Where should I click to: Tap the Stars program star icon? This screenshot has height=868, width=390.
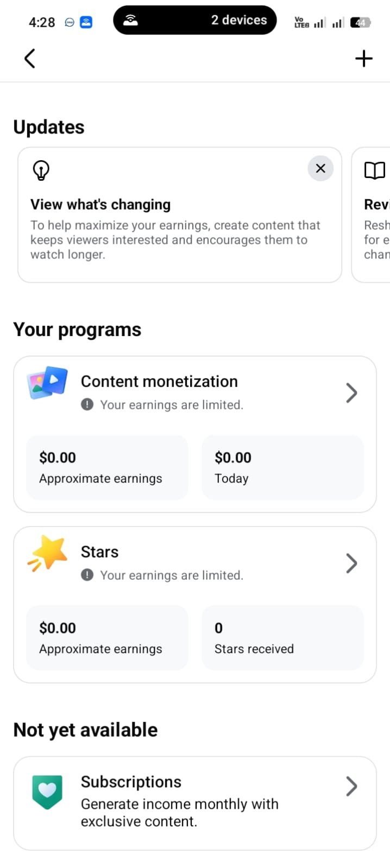[x=48, y=553]
